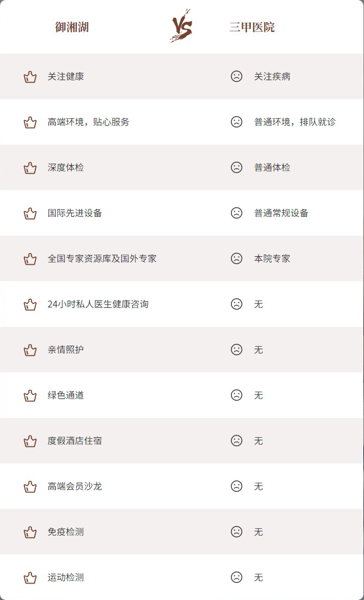Screen dimensions: 364x600
Task: Click the VS brush logo
Action: (181, 26)
